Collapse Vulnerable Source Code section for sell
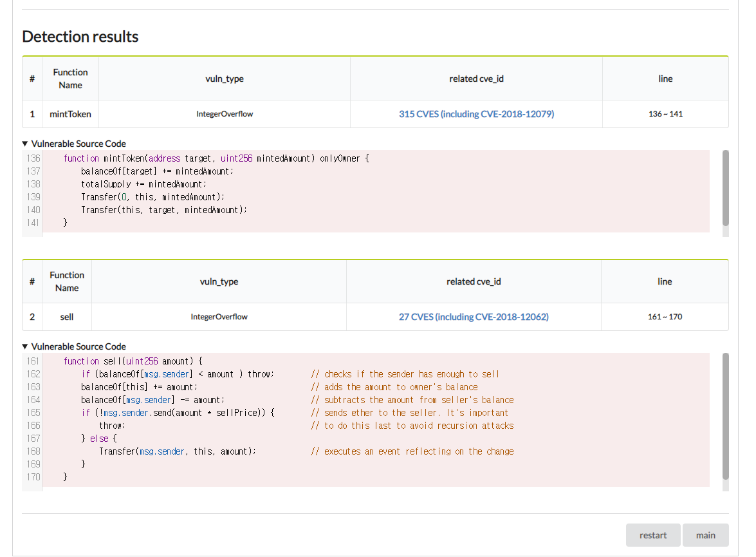This screenshot has width=756, height=557. [x=74, y=346]
